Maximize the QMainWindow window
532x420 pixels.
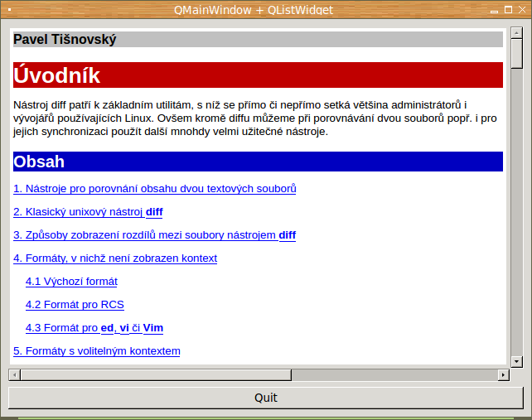click(x=508, y=10)
